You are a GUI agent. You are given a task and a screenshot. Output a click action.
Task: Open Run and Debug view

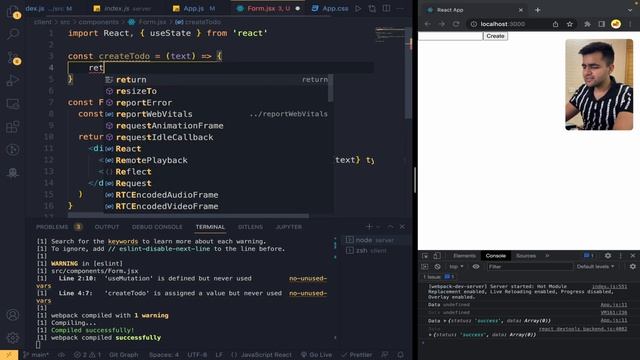click(13, 80)
